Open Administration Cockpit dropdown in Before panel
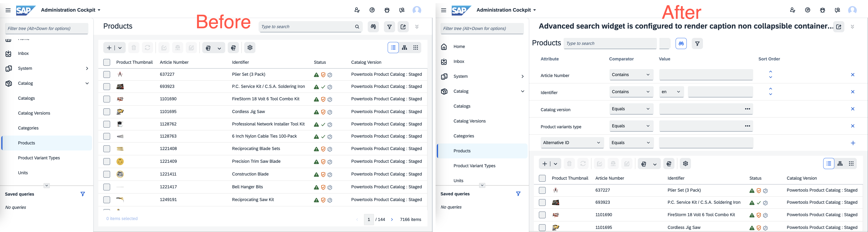The height and width of the screenshot is (232, 868). coord(71,10)
